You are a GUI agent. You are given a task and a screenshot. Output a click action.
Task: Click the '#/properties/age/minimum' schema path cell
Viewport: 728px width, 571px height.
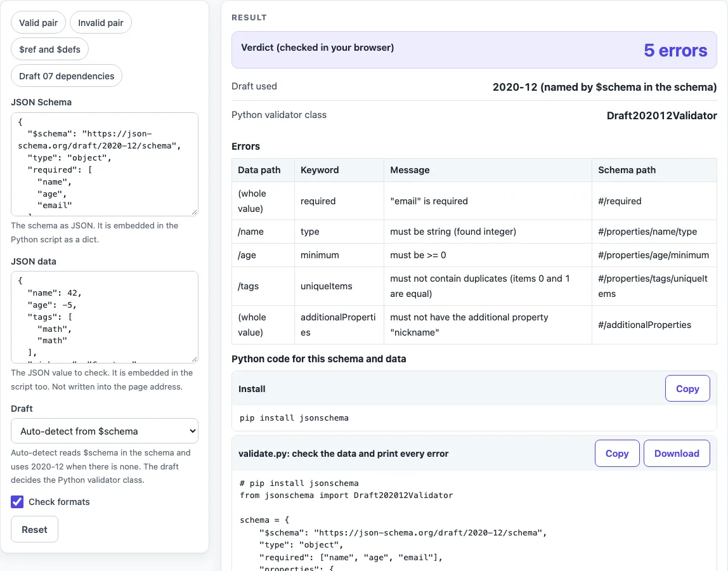pyautogui.click(x=653, y=255)
